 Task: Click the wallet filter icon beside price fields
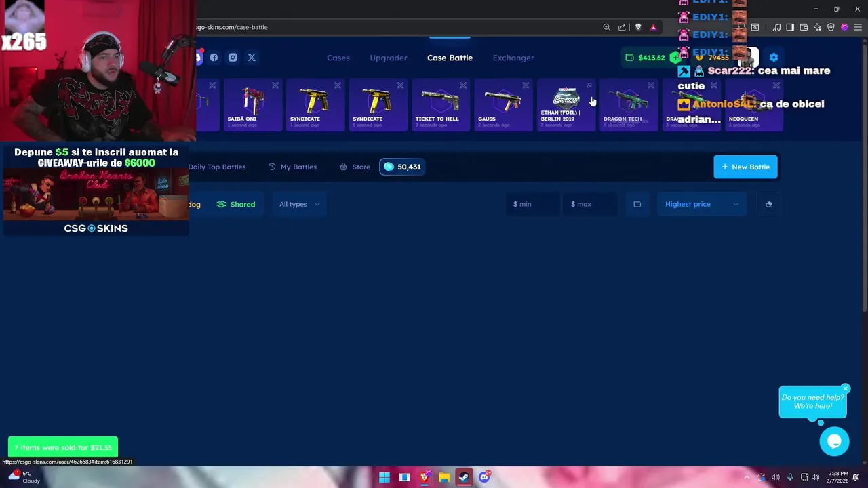pyautogui.click(x=637, y=204)
